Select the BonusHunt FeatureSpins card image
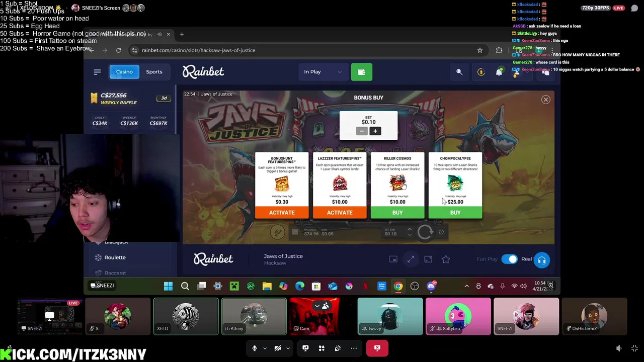 click(x=282, y=184)
